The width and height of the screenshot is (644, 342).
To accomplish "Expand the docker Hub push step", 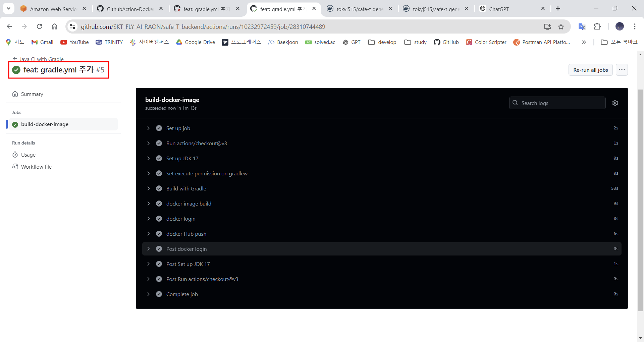I will click(x=149, y=233).
